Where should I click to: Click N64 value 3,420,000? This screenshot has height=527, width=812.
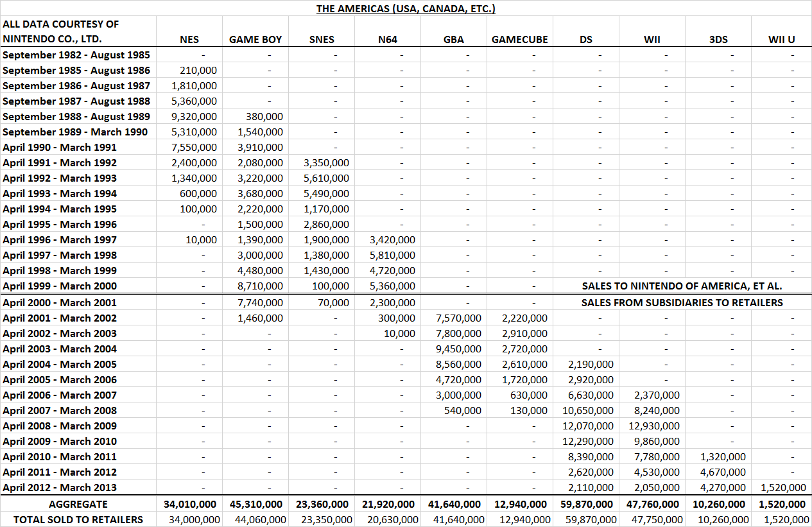pyautogui.click(x=393, y=239)
